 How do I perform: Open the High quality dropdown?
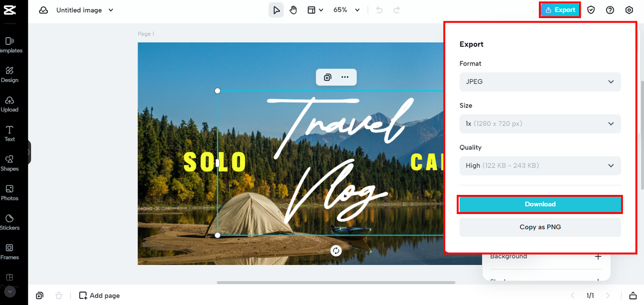click(x=540, y=165)
